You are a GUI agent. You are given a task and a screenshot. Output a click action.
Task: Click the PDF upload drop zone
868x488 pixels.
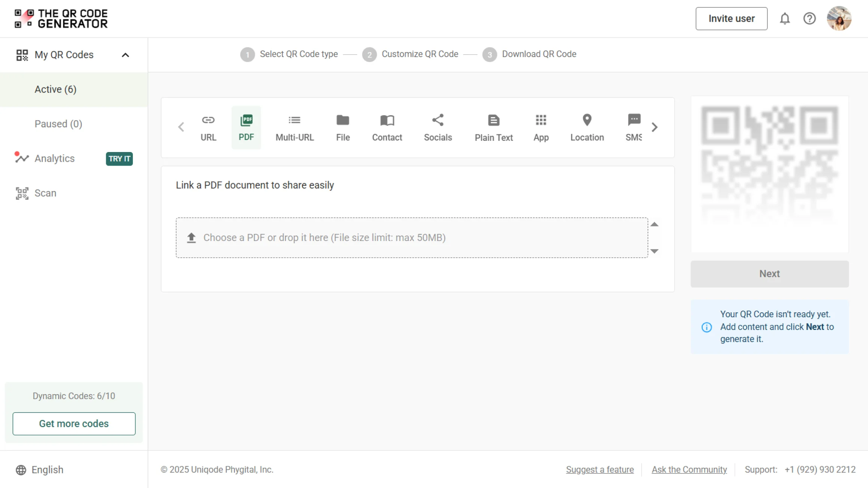pyautogui.click(x=411, y=238)
